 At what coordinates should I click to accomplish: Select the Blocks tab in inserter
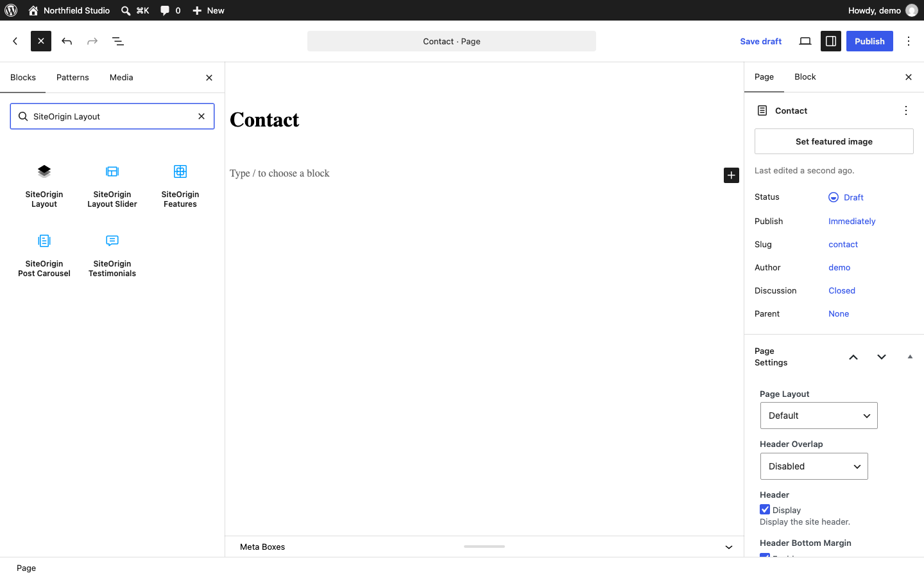[23, 77]
